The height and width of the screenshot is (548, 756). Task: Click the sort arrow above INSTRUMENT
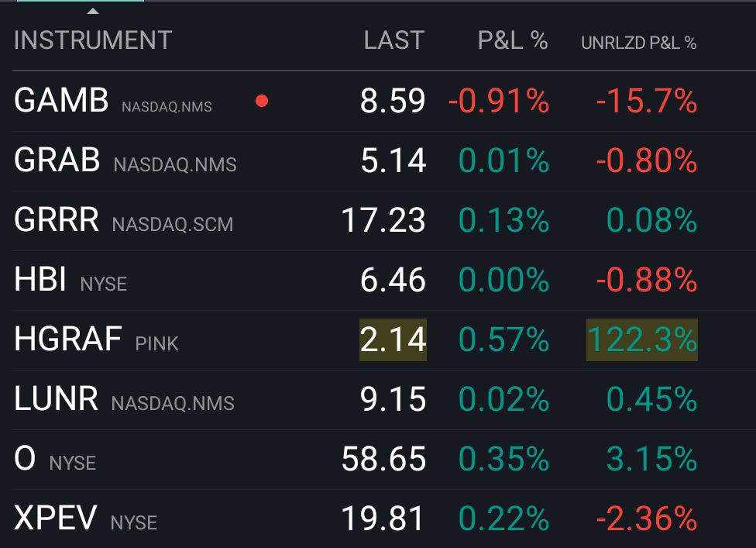pyautogui.click(x=93, y=11)
